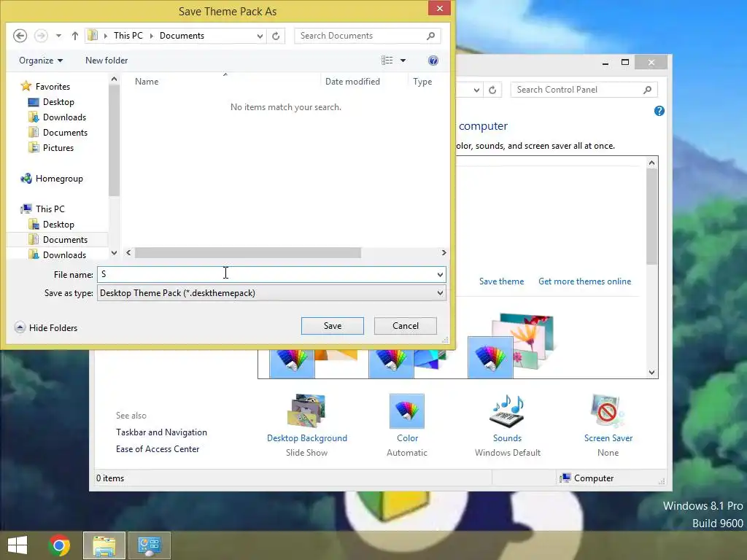Click Get more themes online link
Screen dimensions: 747x560
[x=584, y=281]
